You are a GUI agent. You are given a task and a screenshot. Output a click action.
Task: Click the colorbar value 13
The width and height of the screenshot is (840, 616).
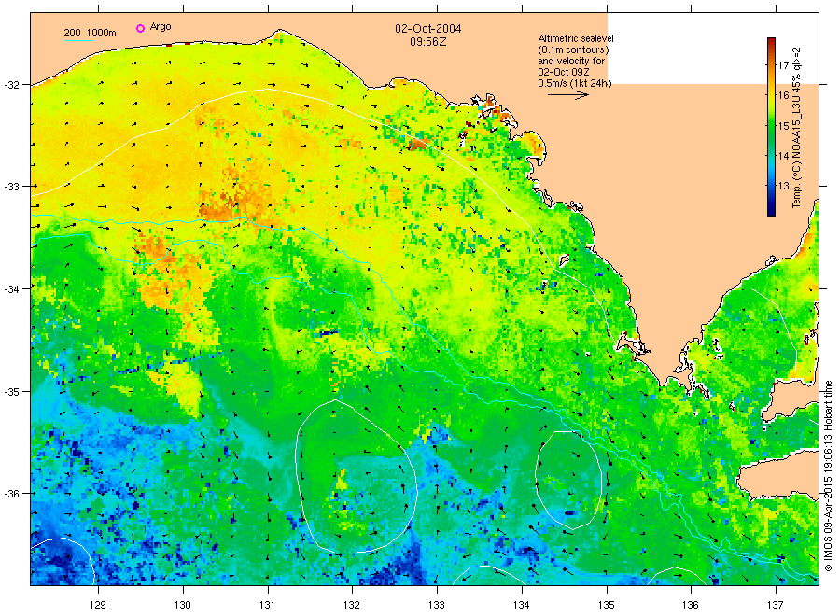[x=784, y=186]
